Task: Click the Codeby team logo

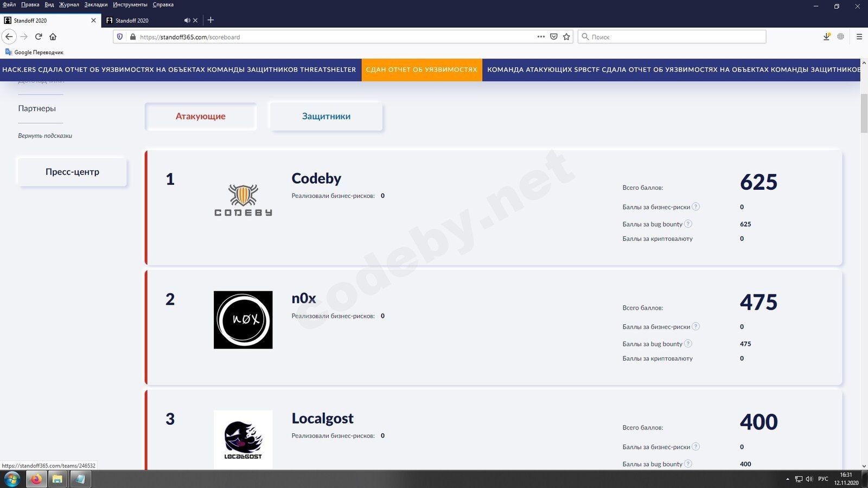Action: [243, 200]
